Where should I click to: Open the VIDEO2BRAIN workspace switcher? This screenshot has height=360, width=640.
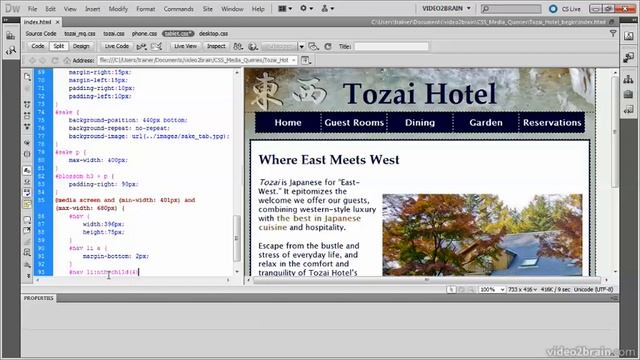click(446, 8)
